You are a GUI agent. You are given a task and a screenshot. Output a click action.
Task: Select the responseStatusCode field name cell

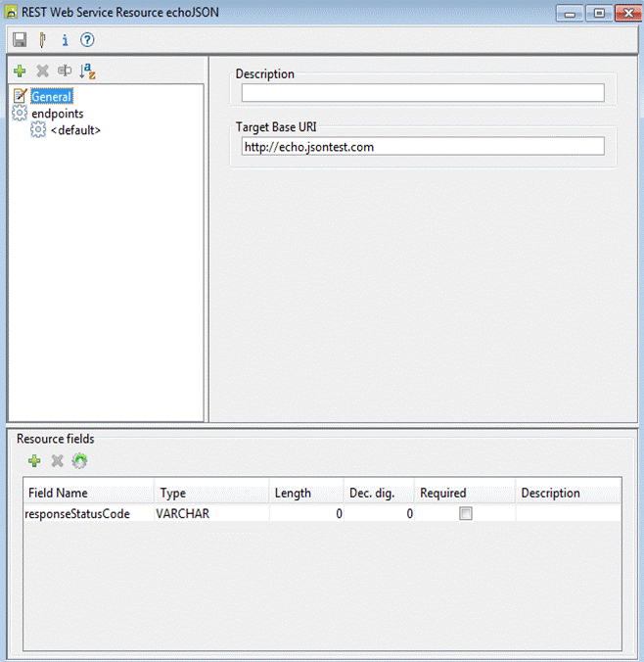78,514
